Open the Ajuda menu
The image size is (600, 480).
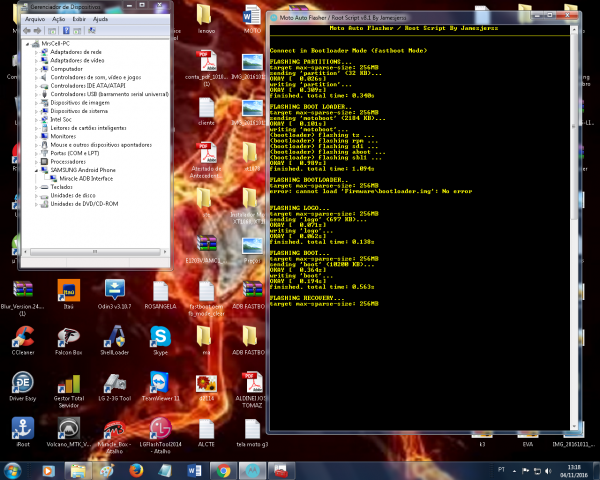[100, 19]
